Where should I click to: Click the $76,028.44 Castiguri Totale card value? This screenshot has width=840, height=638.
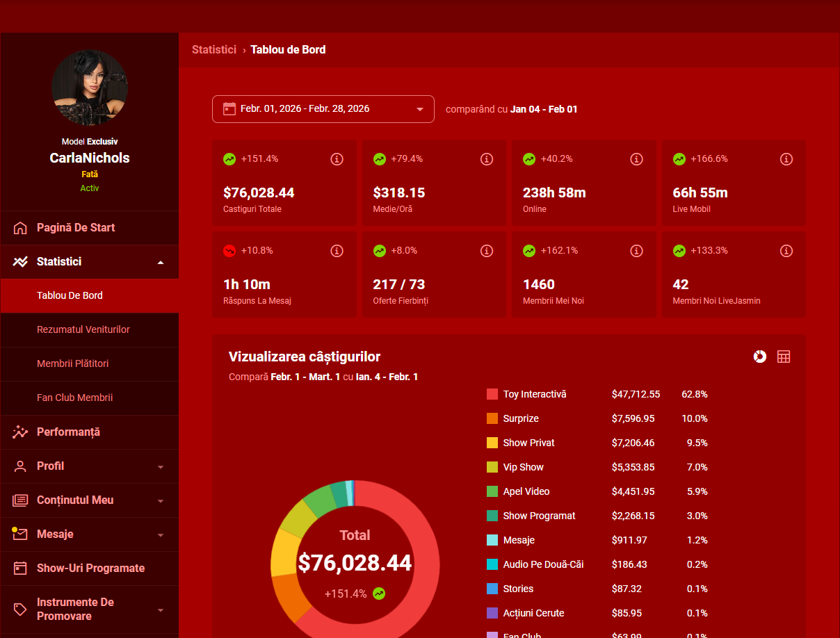259,193
